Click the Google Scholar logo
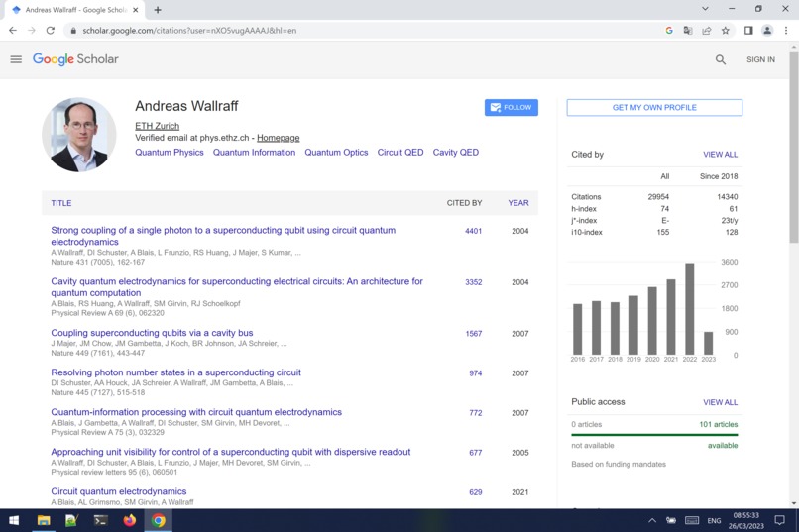Viewport: 799px width, 532px height. coord(75,59)
